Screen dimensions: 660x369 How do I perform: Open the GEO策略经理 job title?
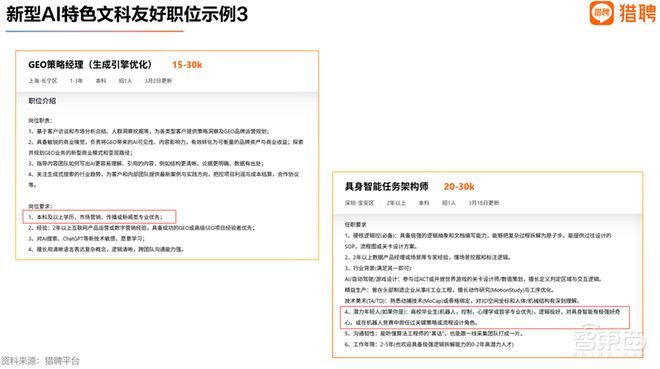(x=90, y=65)
